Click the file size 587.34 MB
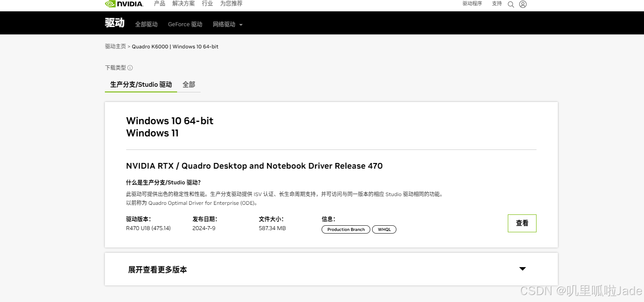This screenshot has height=302, width=644. coord(272,228)
